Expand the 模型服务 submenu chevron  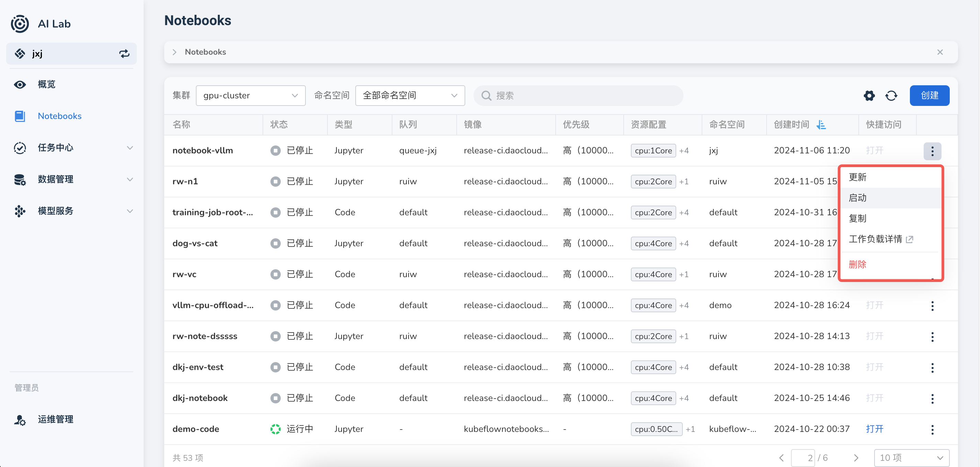click(x=130, y=211)
